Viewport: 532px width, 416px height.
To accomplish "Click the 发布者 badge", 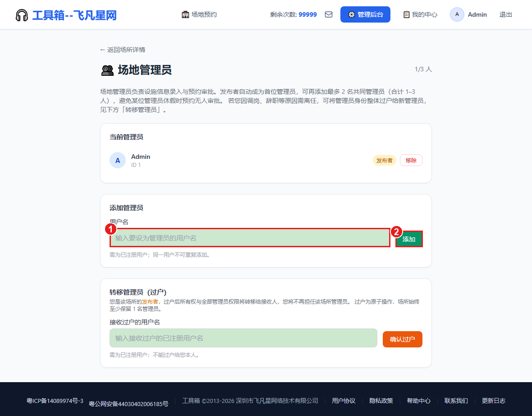I will [385, 160].
